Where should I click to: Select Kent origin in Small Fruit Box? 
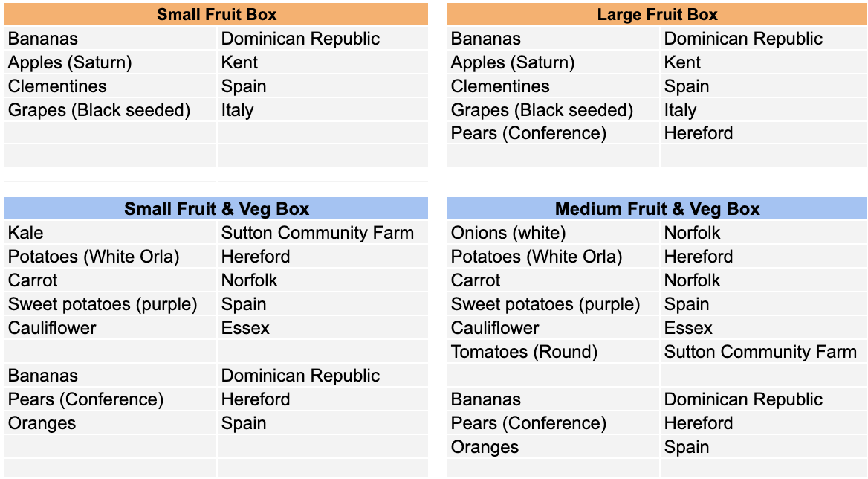tap(323, 62)
